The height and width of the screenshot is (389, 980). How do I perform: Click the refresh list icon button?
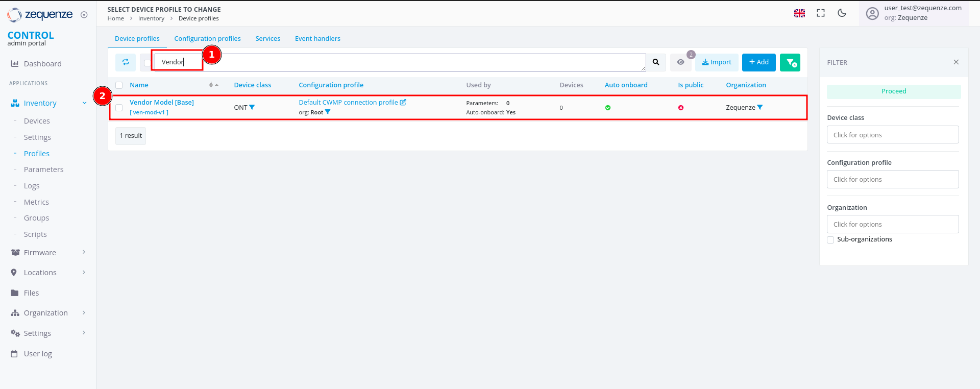coord(126,62)
